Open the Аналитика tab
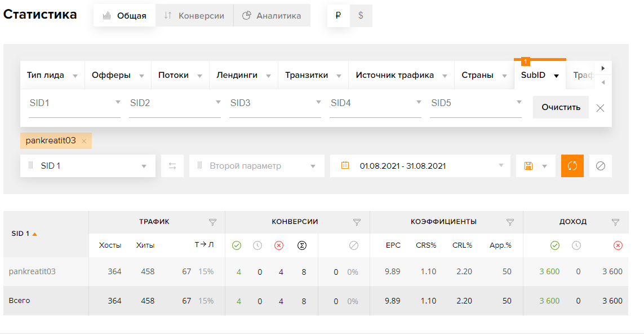Image resolution: width=644 pixels, height=334 pixels. (x=272, y=16)
